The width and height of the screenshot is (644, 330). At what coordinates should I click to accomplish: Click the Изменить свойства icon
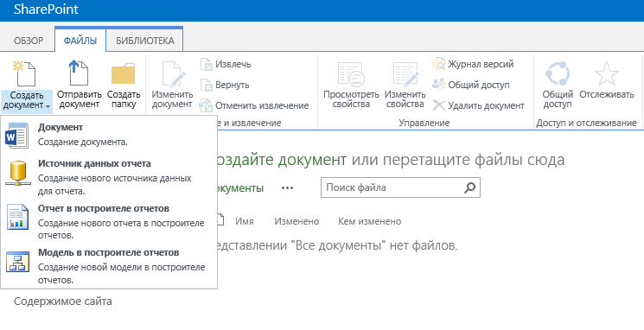[x=405, y=74]
